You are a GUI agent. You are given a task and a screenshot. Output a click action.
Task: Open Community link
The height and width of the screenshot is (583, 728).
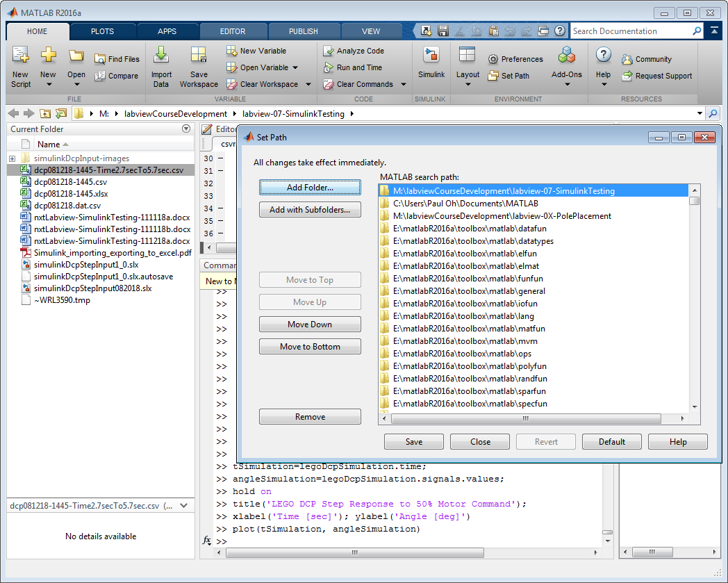coord(647,59)
